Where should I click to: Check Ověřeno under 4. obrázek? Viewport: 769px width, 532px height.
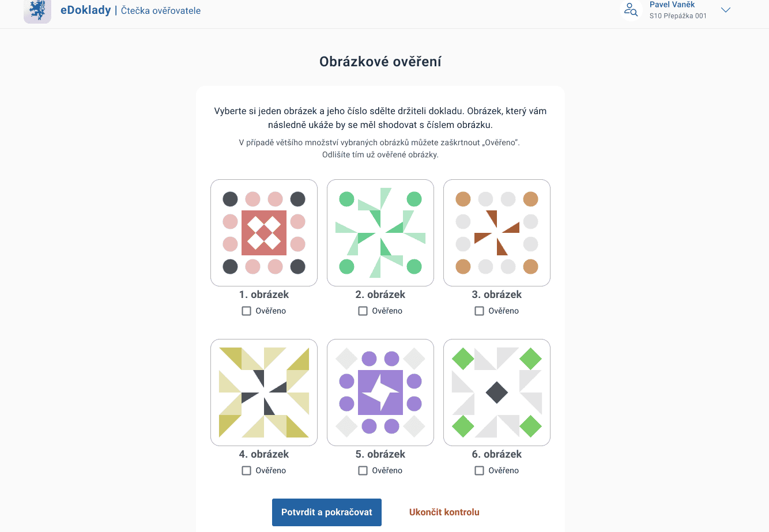coord(247,470)
